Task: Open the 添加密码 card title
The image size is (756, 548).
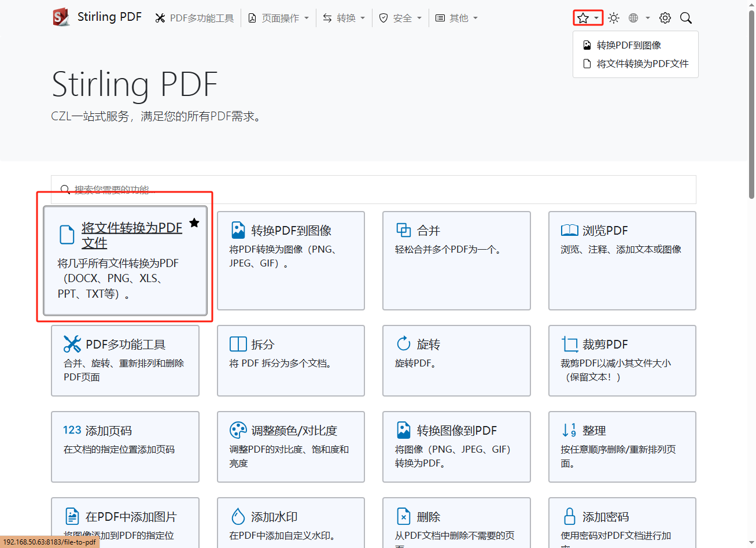Action: [x=606, y=517]
